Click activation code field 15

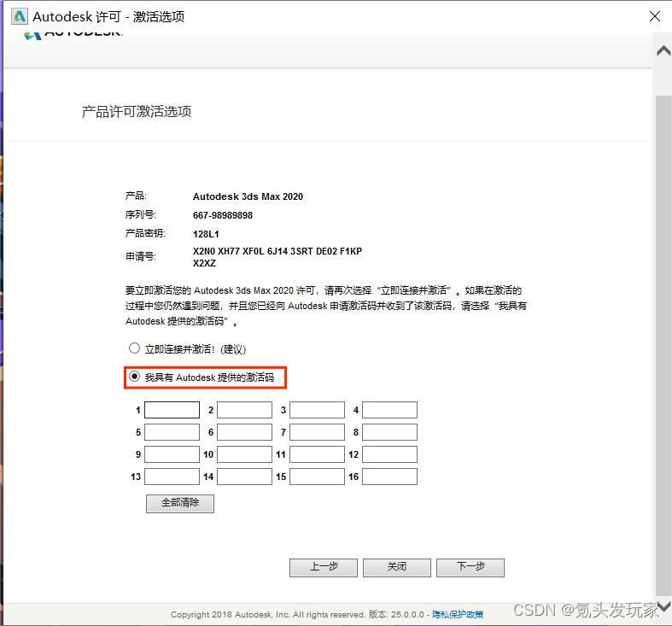[317, 477]
